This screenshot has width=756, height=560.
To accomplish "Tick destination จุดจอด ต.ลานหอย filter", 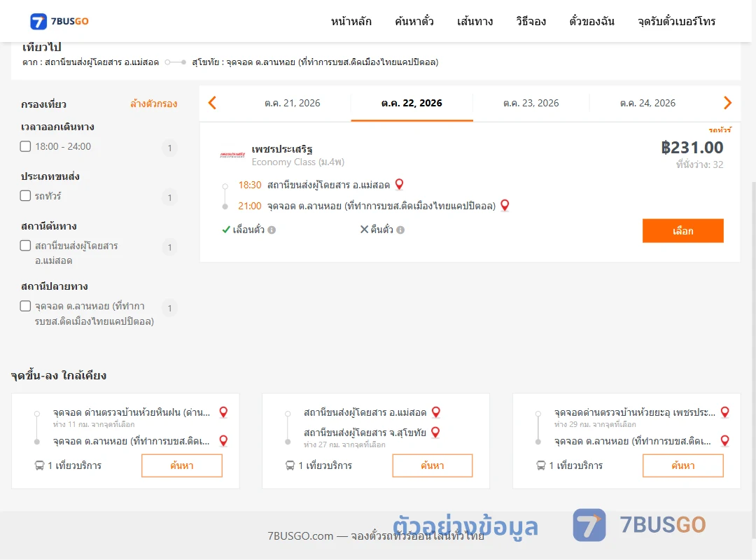I will point(26,306).
